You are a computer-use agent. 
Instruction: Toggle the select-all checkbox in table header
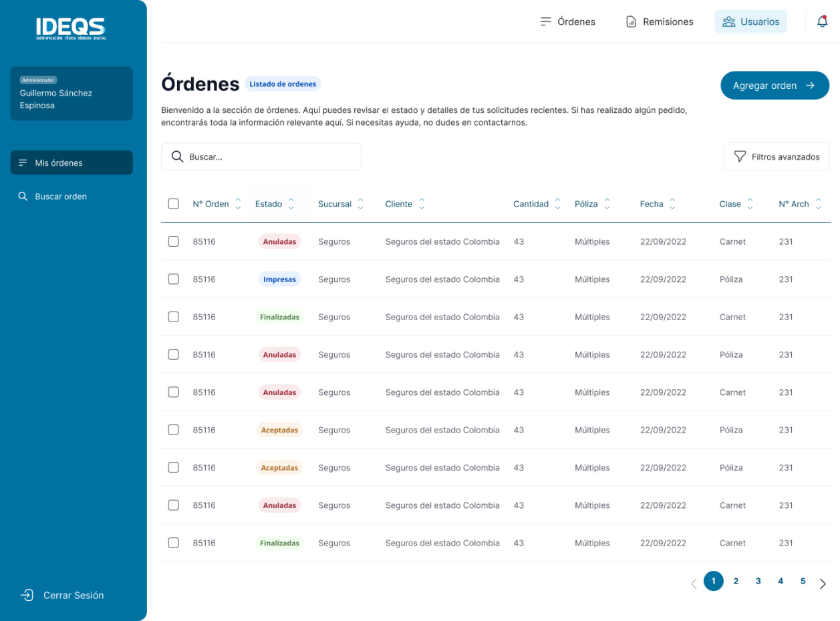point(174,204)
